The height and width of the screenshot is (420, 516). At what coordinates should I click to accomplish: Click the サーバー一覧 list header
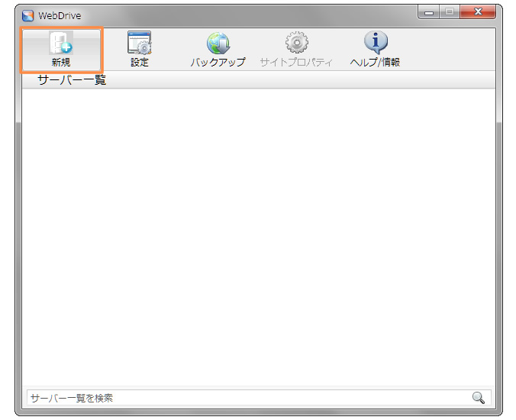click(72, 80)
